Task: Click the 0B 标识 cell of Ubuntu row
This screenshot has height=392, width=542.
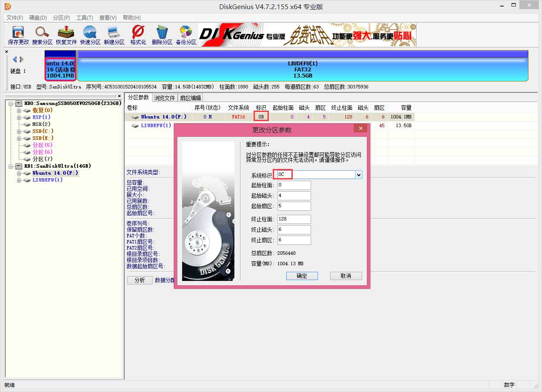Action: [261, 117]
